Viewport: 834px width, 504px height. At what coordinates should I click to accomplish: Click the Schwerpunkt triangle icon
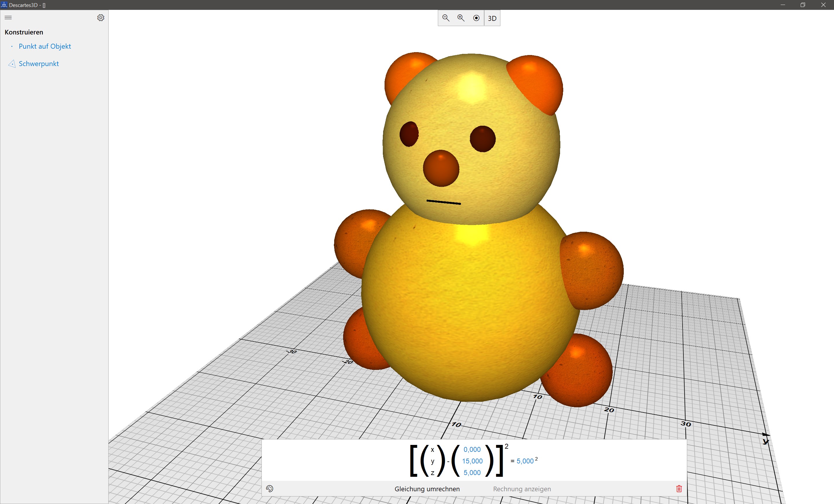pyautogui.click(x=12, y=64)
